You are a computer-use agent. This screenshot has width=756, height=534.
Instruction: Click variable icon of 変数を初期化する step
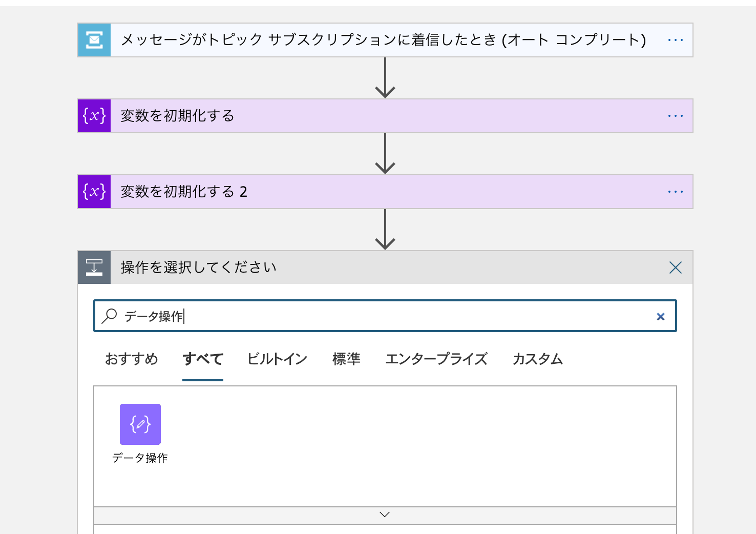(94, 116)
